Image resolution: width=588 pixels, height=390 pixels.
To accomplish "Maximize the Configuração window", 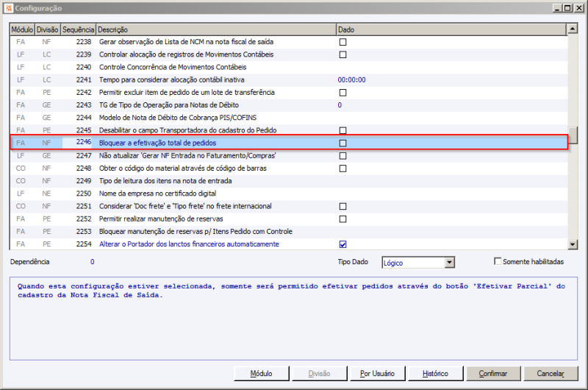I will coord(567,8).
